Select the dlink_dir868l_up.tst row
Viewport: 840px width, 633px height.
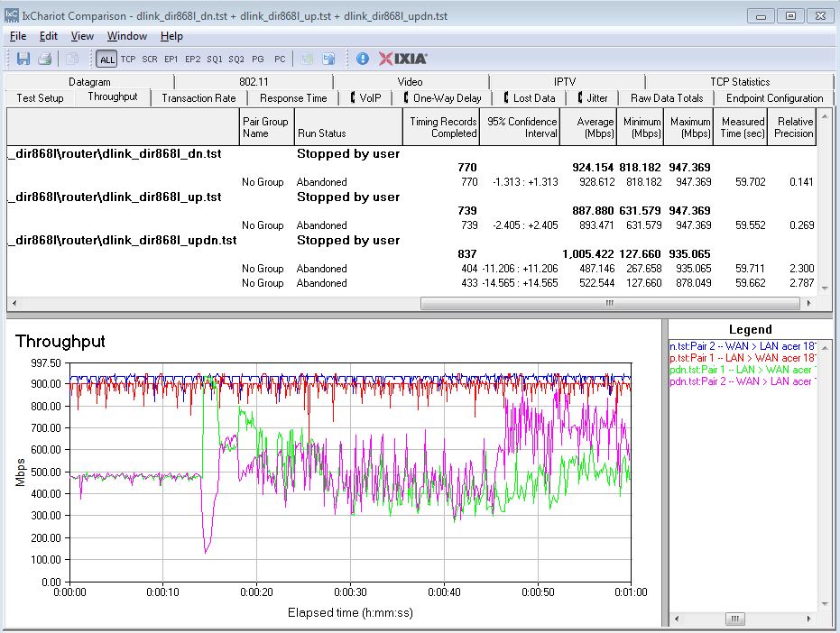(x=412, y=197)
